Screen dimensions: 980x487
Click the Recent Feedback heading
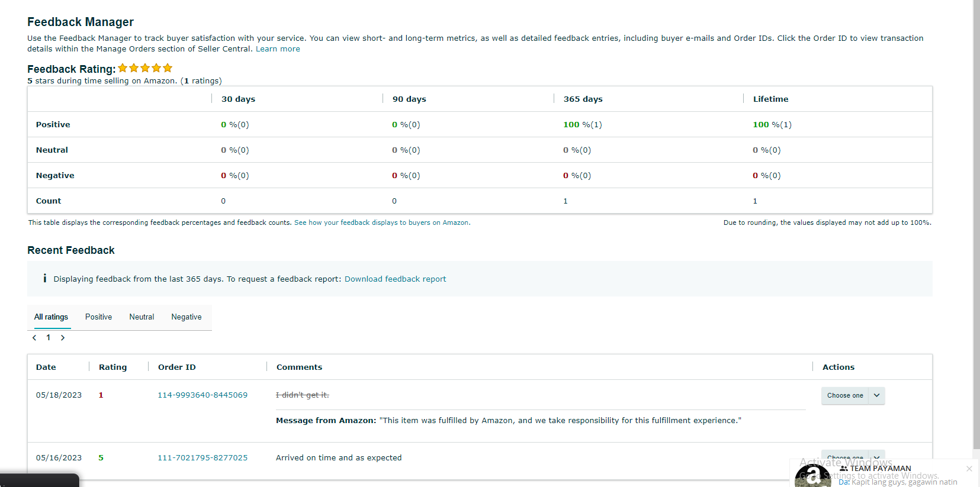point(71,250)
